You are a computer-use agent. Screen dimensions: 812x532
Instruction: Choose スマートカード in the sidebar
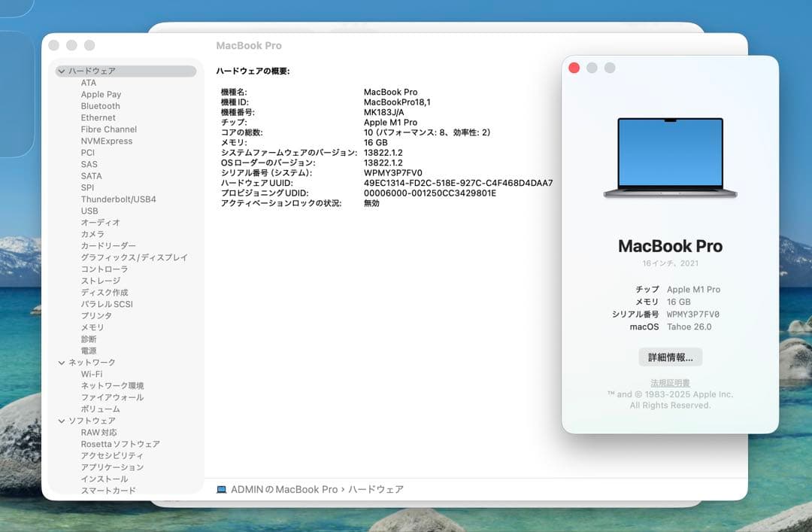click(x=108, y=491)
